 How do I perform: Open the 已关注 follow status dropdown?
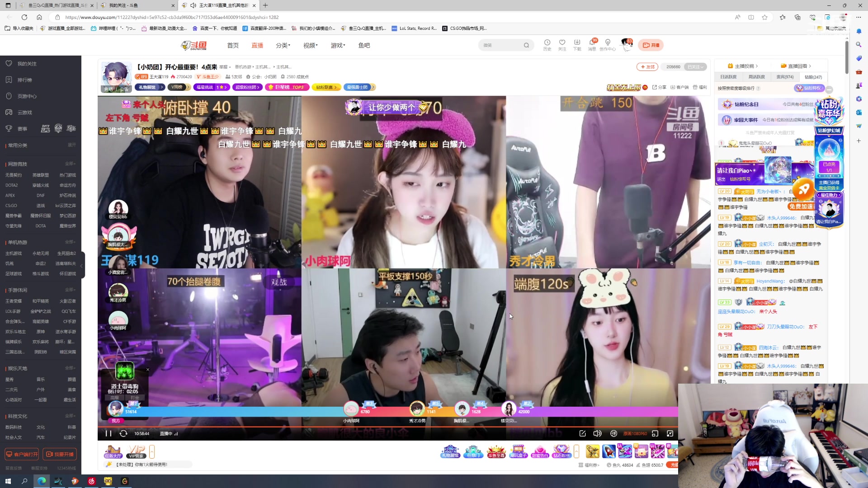point(695,66)
